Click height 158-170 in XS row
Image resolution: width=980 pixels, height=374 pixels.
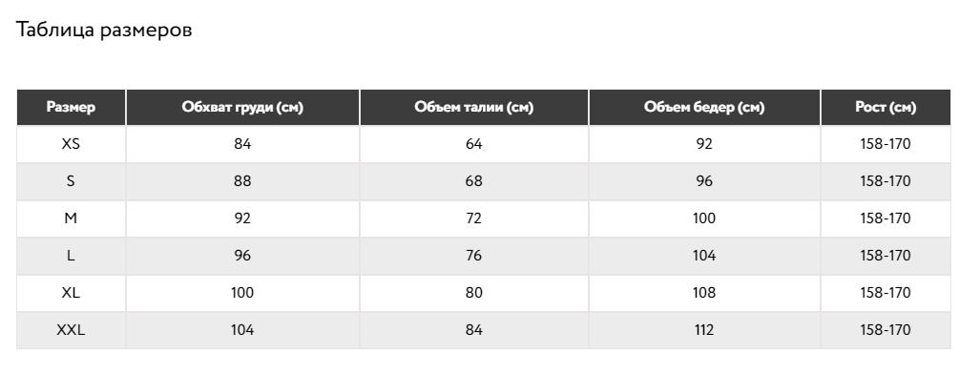coord(886,144)
